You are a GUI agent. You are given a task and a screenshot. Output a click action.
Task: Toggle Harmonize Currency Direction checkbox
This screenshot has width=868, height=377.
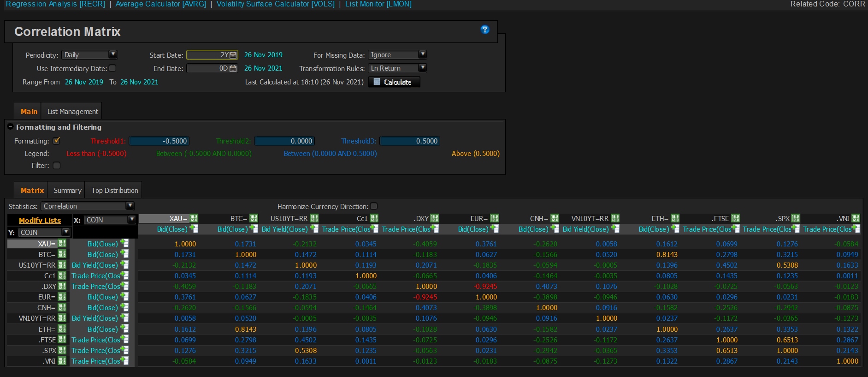[x=374, y=206]
